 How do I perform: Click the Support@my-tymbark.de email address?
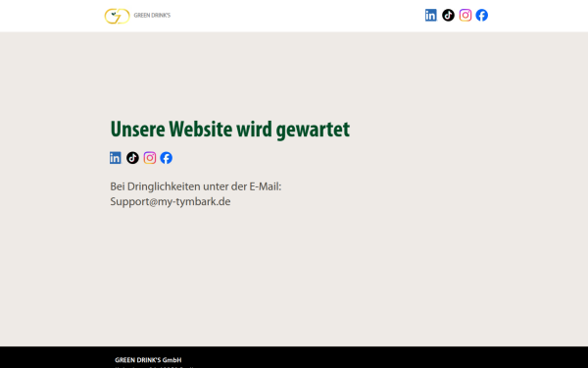coord(171,202)
